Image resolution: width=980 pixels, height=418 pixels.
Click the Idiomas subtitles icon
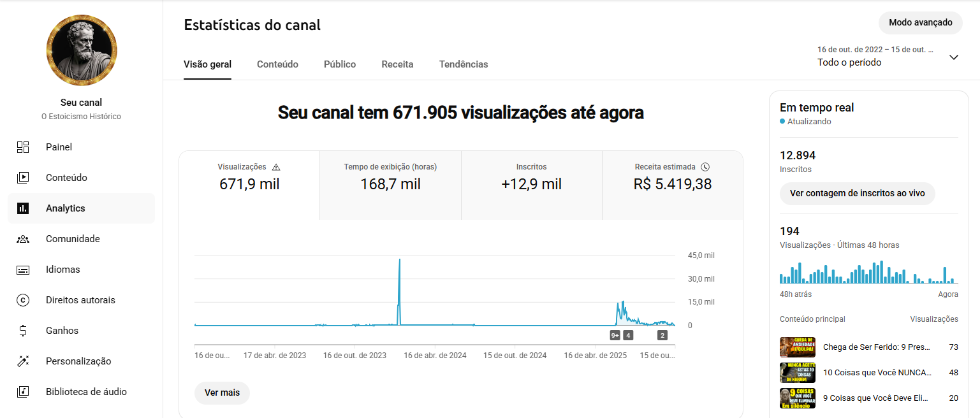[23, 270]
